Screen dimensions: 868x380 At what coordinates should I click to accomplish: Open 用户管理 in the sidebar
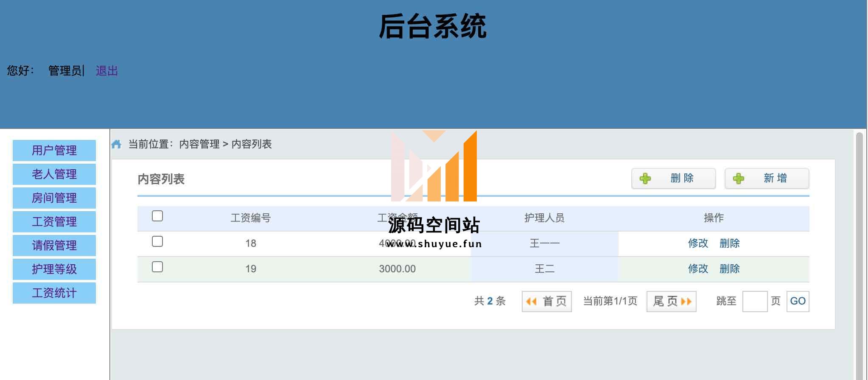coord(54,151)
